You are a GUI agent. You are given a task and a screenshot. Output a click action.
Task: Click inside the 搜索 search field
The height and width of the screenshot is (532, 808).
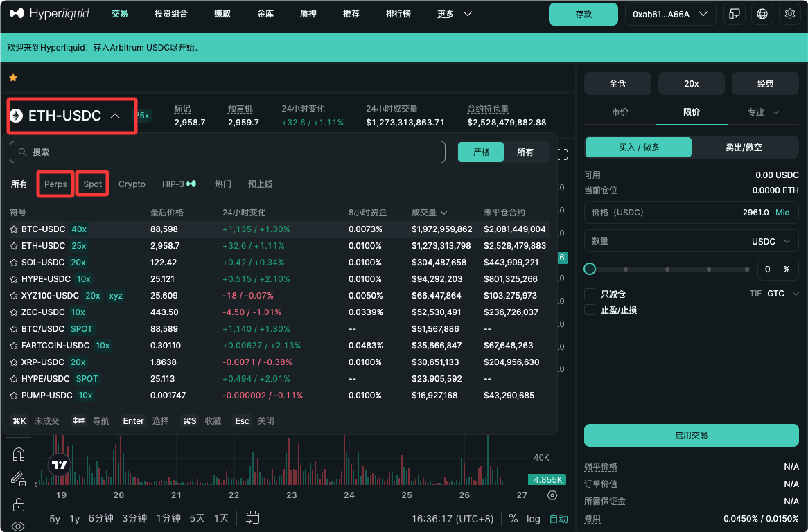[229, 152]
